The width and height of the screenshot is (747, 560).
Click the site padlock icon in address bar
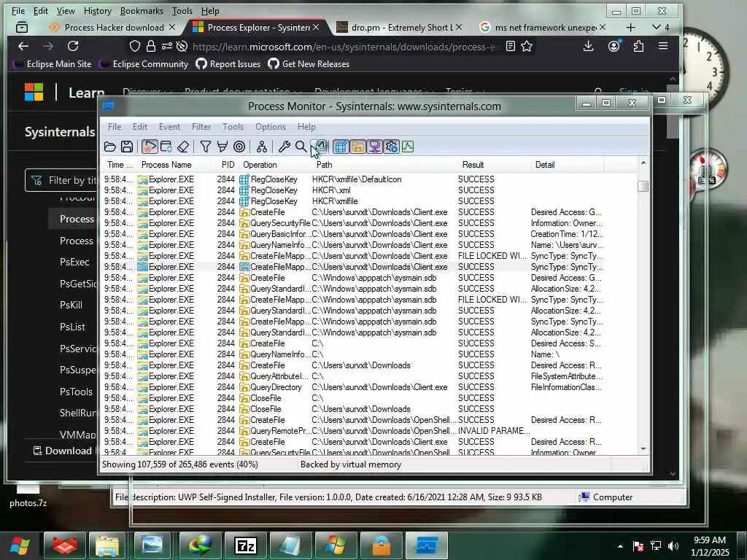click(151, 46)
